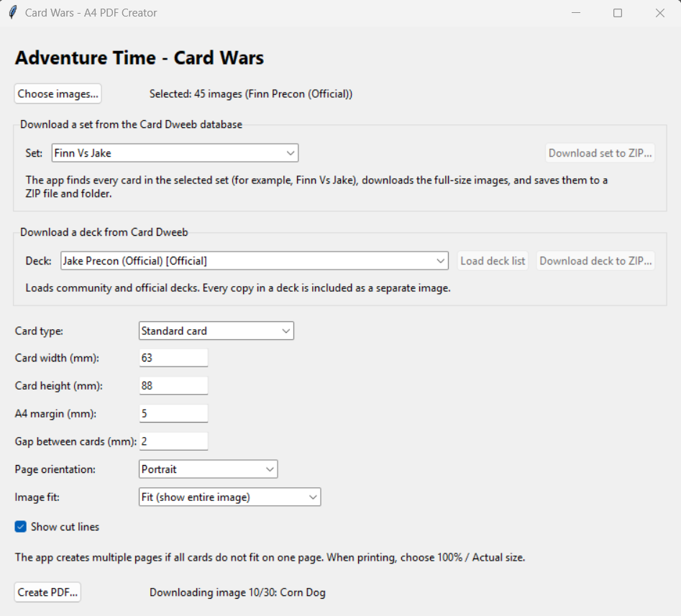681x616 pixels.
Task: Click into the Gap between cards field
Action: point(173,441)
